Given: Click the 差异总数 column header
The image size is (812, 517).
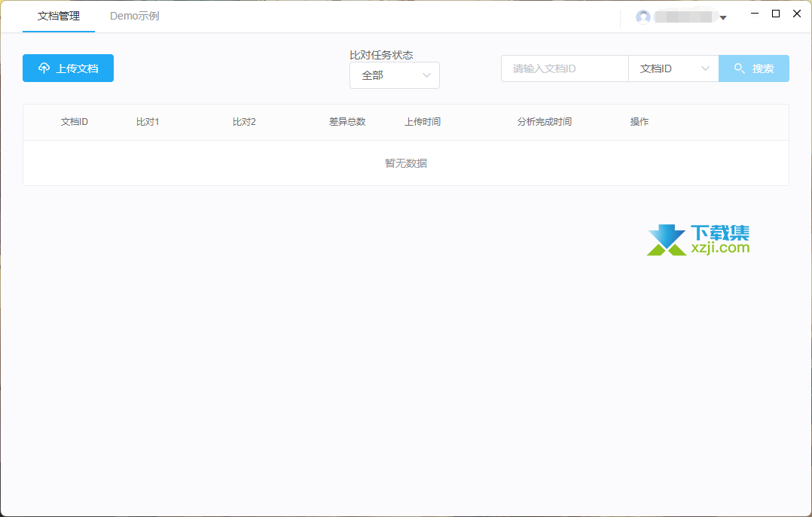Looking at the screenshot, I should (347, 122).
